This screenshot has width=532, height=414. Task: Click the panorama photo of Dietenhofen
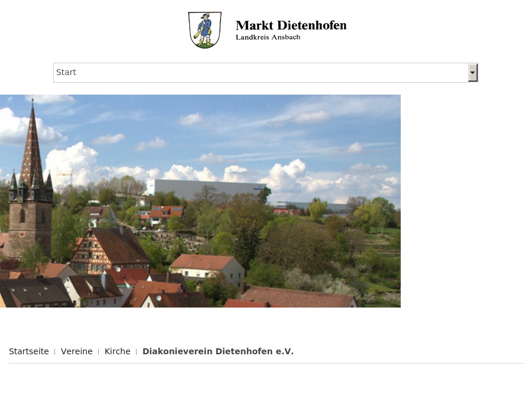[x=200, y=200]
